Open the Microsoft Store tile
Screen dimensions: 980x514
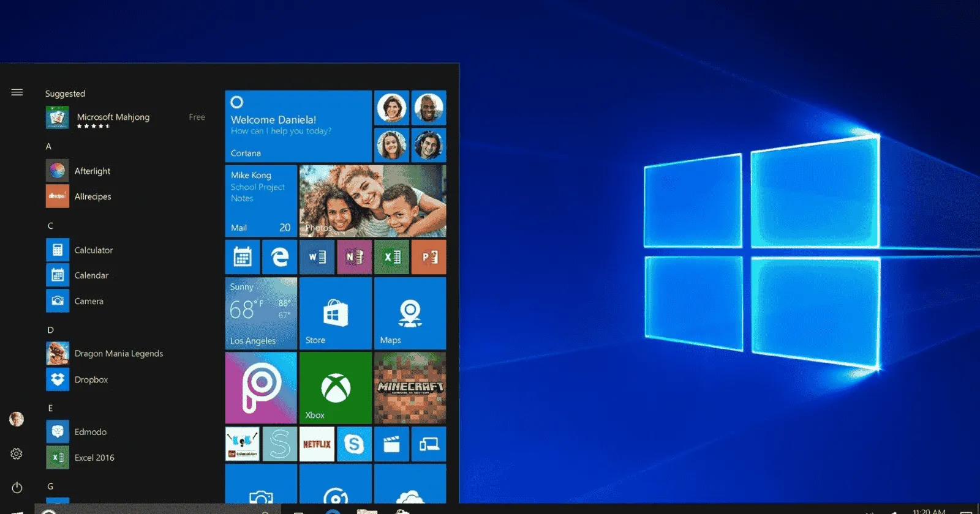(x=335, y=313)
